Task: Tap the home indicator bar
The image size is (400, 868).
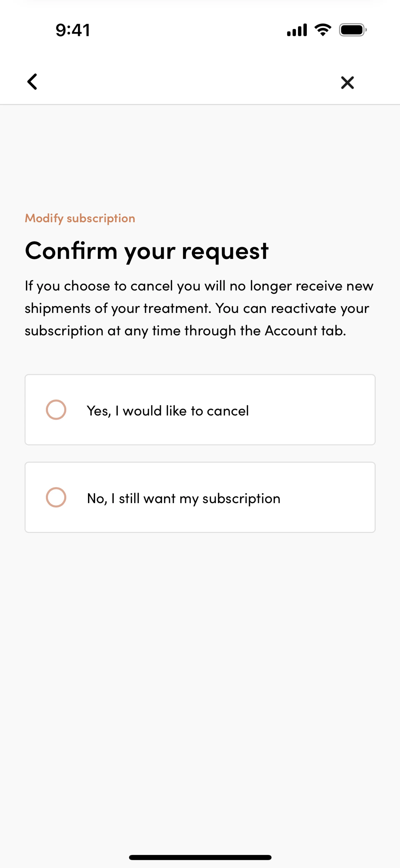Action: 200,857
